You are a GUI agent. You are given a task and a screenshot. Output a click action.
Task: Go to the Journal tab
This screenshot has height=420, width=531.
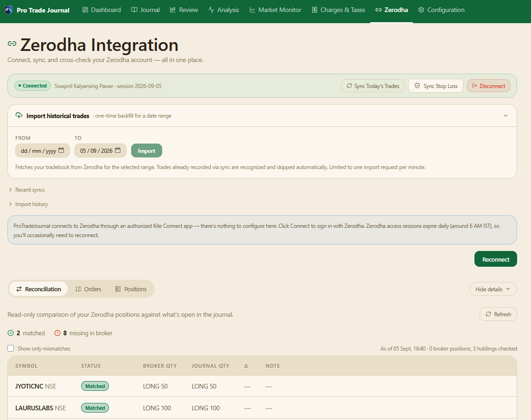(145, 10)
